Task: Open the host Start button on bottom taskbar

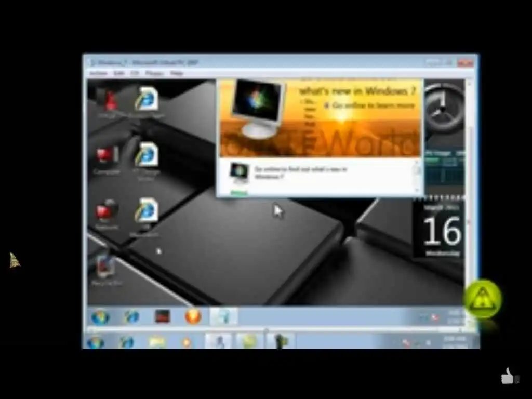Action: click(x=95, y=342)
